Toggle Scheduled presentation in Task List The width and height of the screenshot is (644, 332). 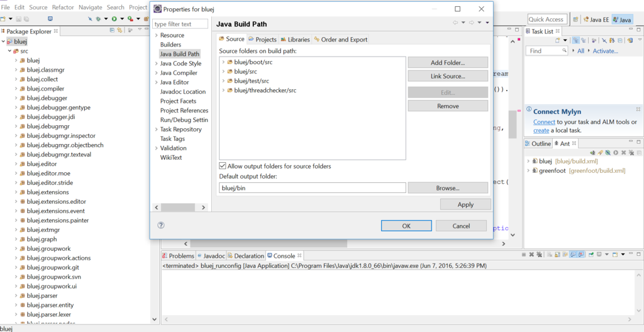coord(584,40)
